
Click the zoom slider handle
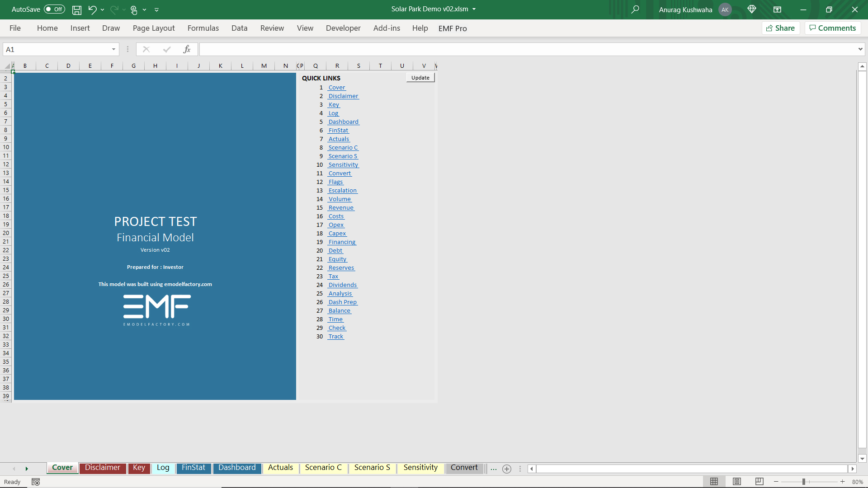tap(804, 482)
